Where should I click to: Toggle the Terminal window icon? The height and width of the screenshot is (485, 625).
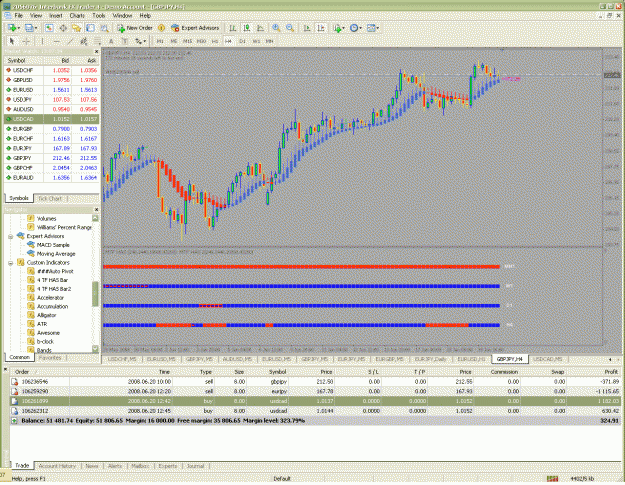(90, 28)
